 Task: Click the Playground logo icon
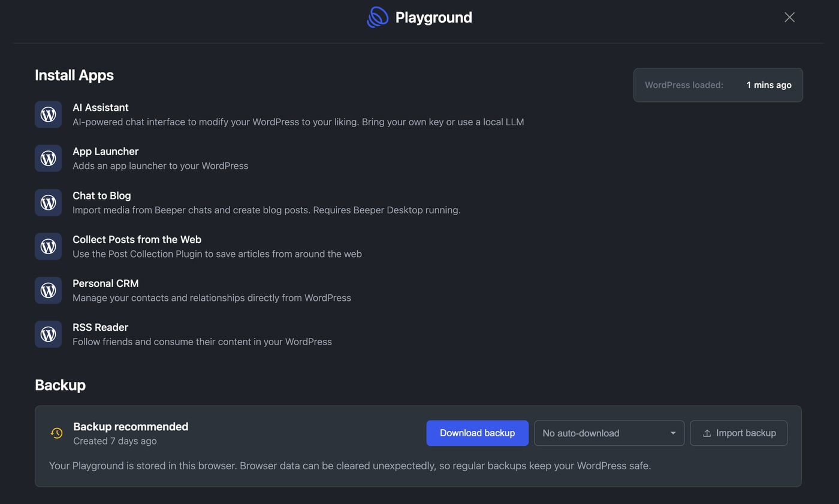pyautogui.click(x=378, y=17)
